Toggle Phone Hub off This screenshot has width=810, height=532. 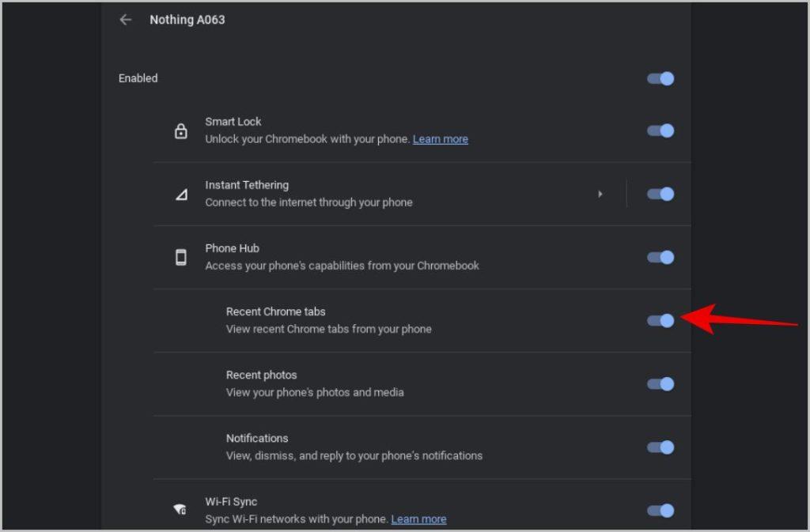(660, 257)
